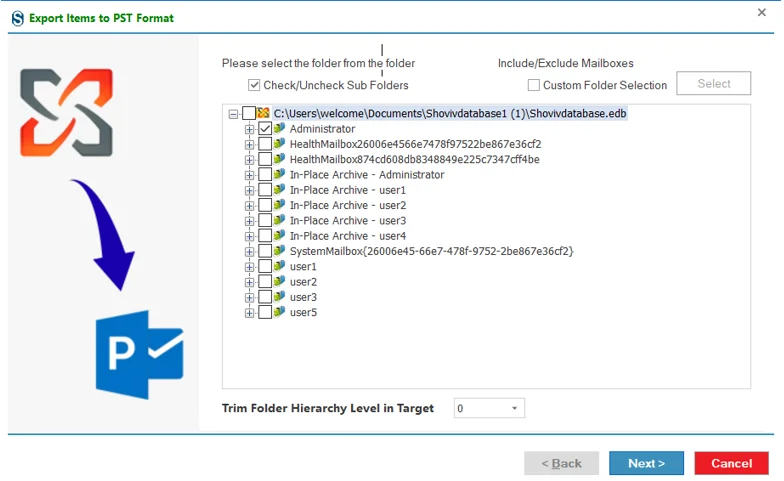Select In-Place Archive - user1 label

click(x=348, y=190)
